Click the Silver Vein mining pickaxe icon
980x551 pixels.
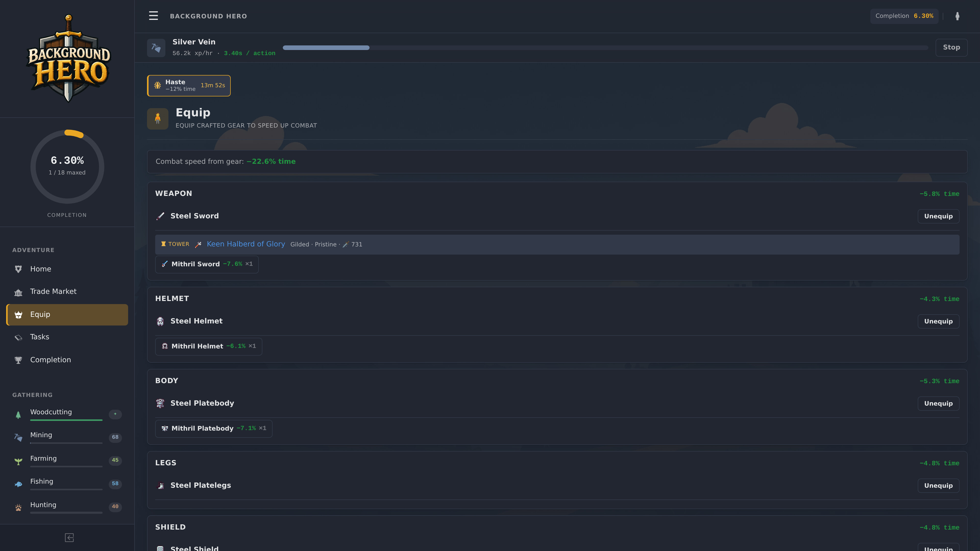click(156, 47)
